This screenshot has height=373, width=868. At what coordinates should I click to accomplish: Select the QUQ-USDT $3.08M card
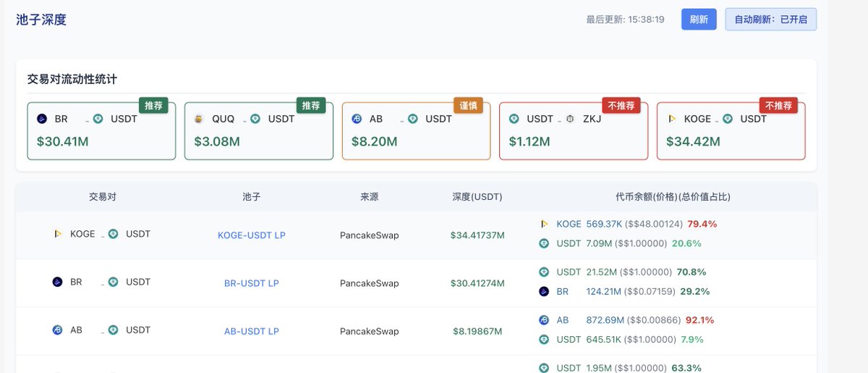(x=259, y=130)
